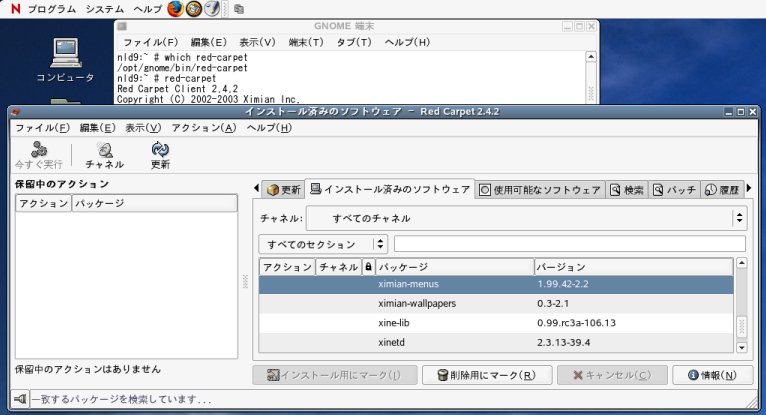Sort package list by アクション column
The height and width of the screenshot is (415, 766).
coord(287,267)
